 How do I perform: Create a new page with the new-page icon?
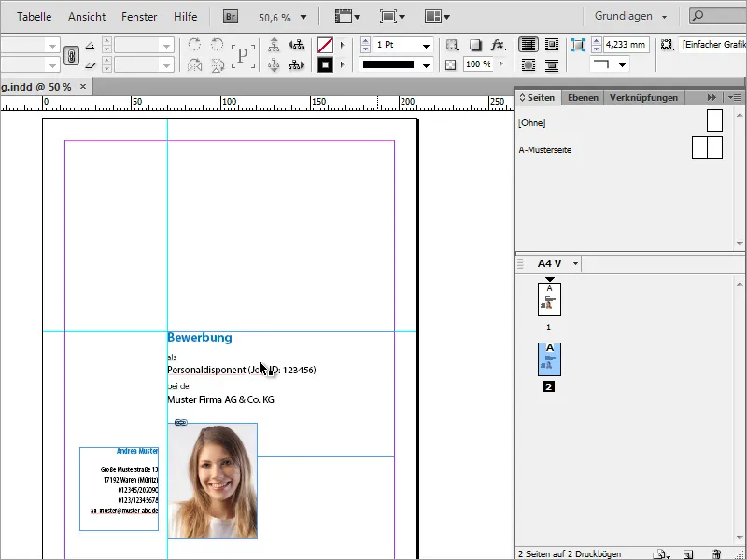(689, 554)
